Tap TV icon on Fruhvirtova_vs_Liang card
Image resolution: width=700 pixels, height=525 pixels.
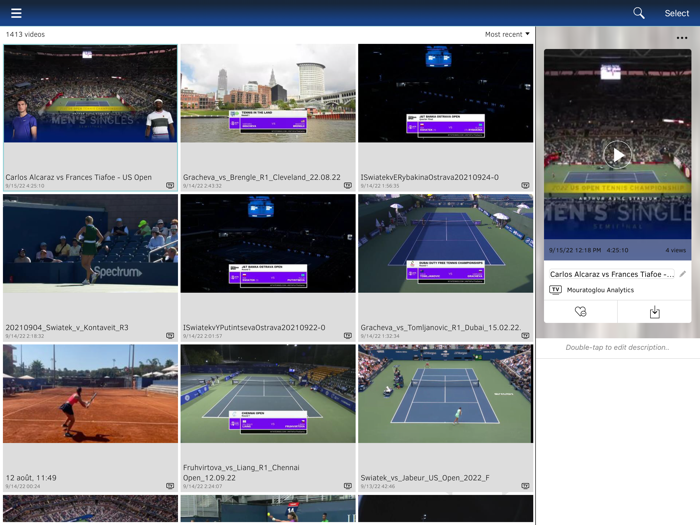348,486
